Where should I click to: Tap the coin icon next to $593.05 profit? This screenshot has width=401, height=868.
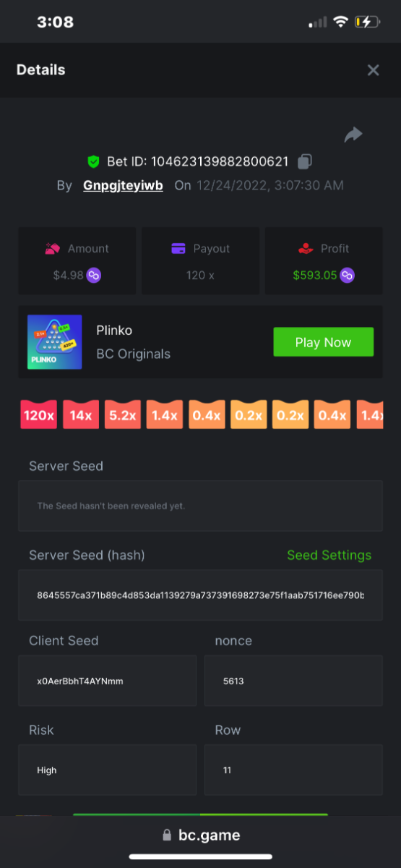coord(348,275)
